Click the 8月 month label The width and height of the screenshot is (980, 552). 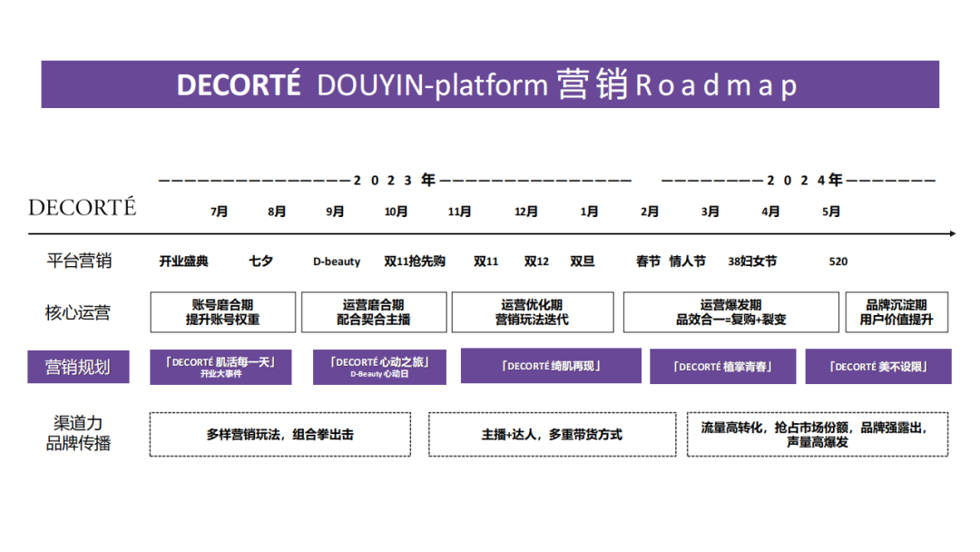(277, 212)
